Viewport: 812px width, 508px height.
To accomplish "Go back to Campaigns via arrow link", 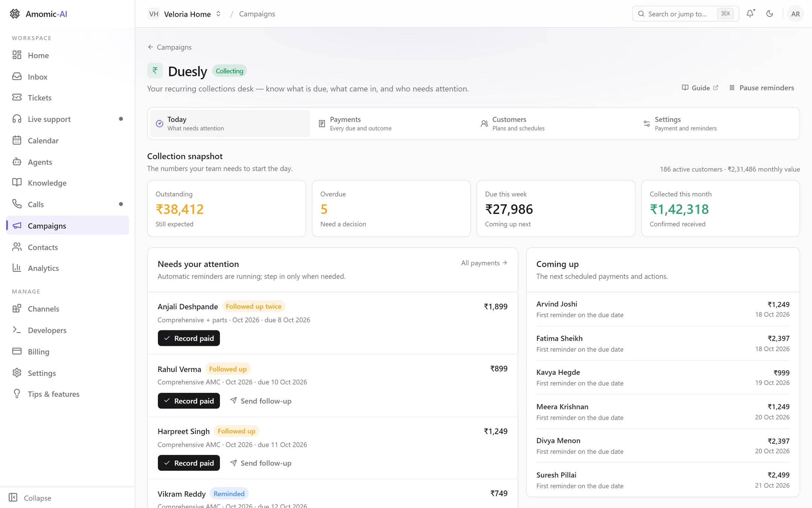I will pos(170,47).
